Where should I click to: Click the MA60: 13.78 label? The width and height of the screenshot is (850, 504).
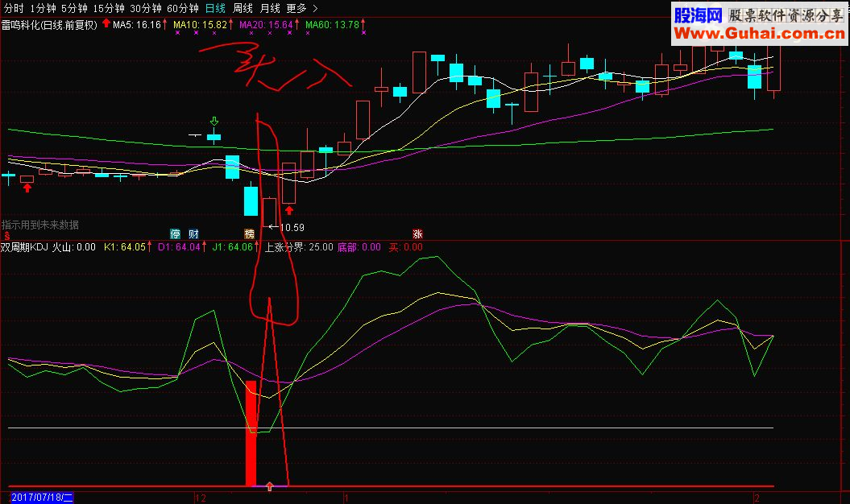(x=332, y=25)
